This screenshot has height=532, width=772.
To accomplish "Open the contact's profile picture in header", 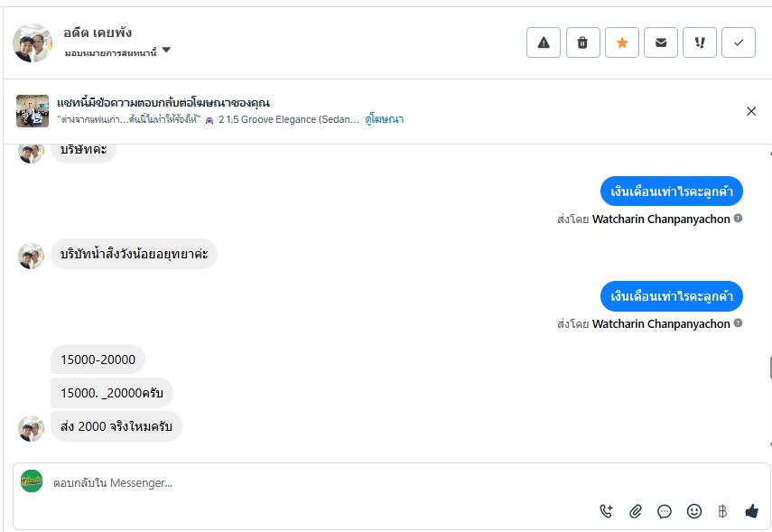I will pyautogui.click(x=33, y=42).
